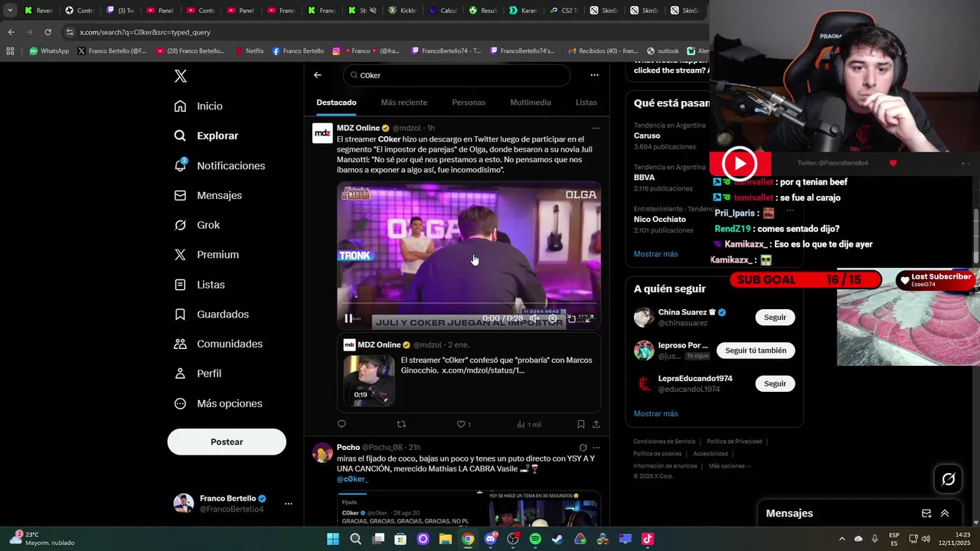
Task: Open Inicio in the sidebar
Action: tap(198, 106)
